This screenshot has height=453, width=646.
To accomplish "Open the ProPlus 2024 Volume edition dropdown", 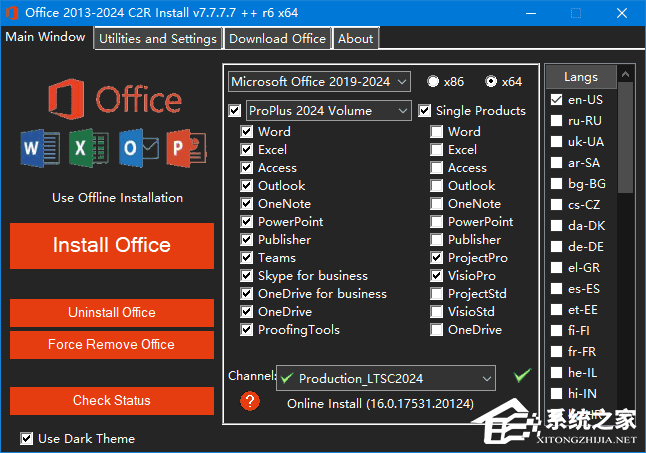I will [328, 111].
